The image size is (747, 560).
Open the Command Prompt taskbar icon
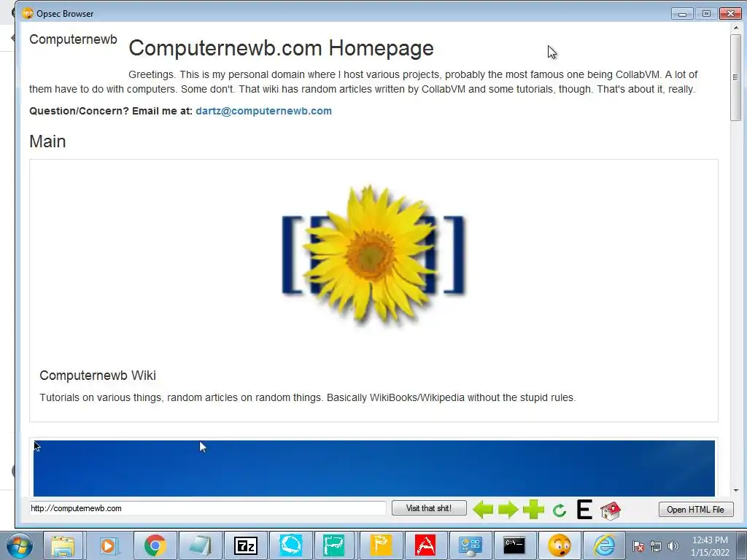tap(514, 545)
